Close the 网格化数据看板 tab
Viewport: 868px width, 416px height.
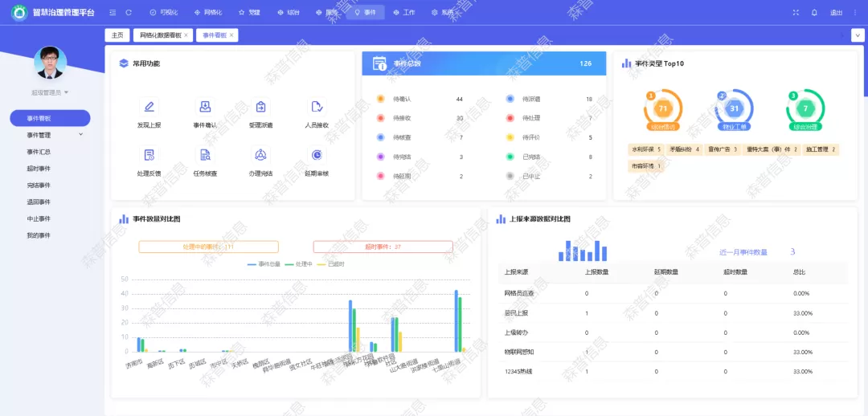[x=186, y=35]
